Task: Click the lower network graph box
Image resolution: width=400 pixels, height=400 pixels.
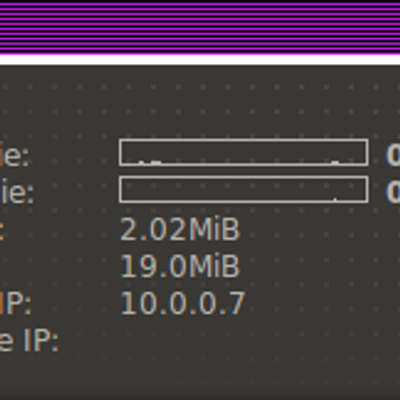Action: pyautogui.click(x=244, y=189)
